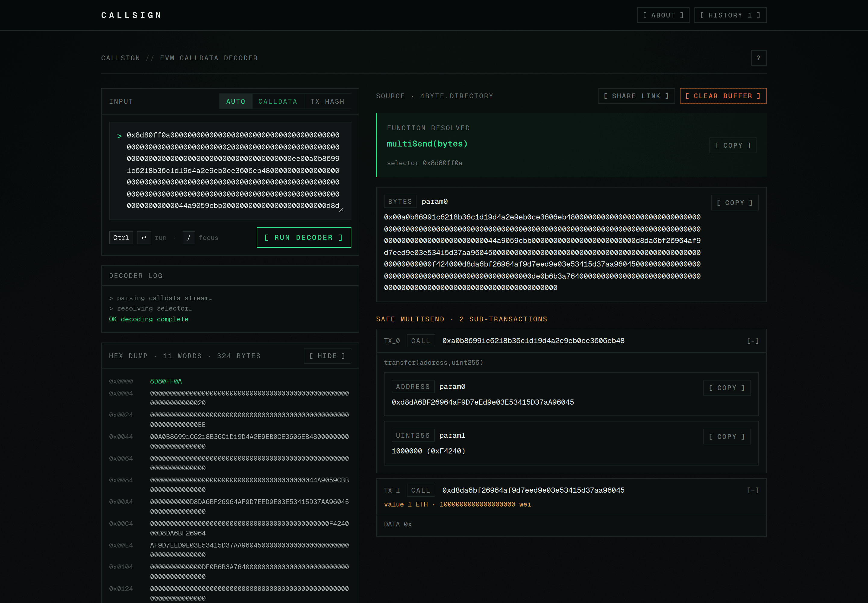Screen dimensions: 868x603
Task: Click '> parsing calldata stream…' log line
Action: (161, 298)
